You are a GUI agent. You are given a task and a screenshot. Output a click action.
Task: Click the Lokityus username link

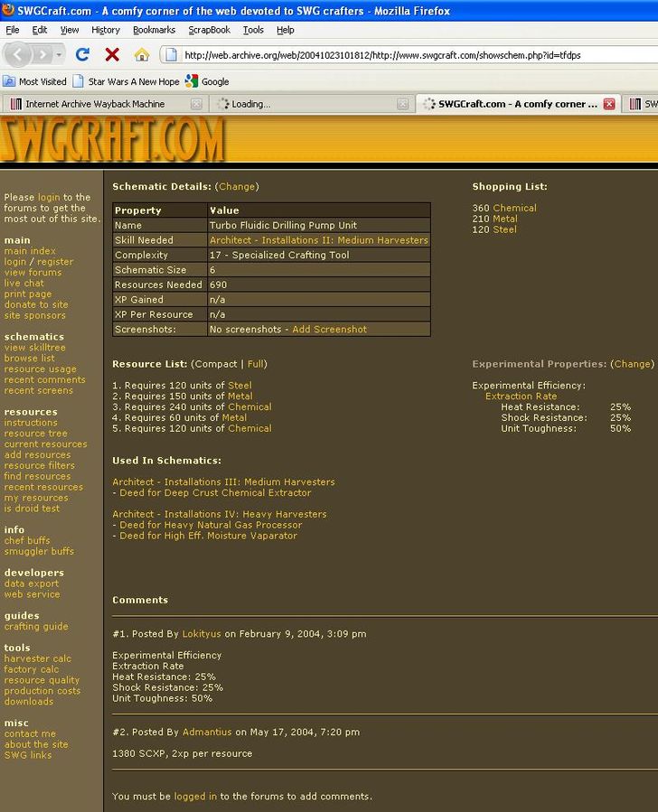pyautogui.click(x=201, y=634)
